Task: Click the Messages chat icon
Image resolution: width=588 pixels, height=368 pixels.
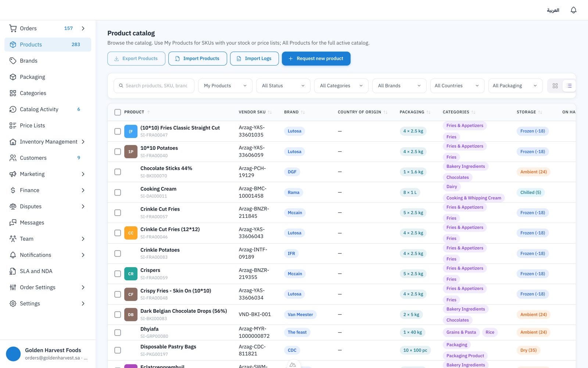Action: [x=13, y=223]
